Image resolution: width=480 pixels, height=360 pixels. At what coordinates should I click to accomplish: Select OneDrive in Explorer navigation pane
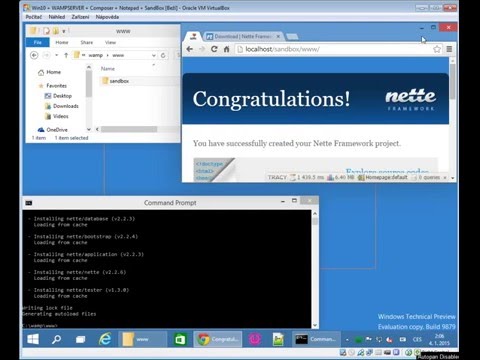53,130
